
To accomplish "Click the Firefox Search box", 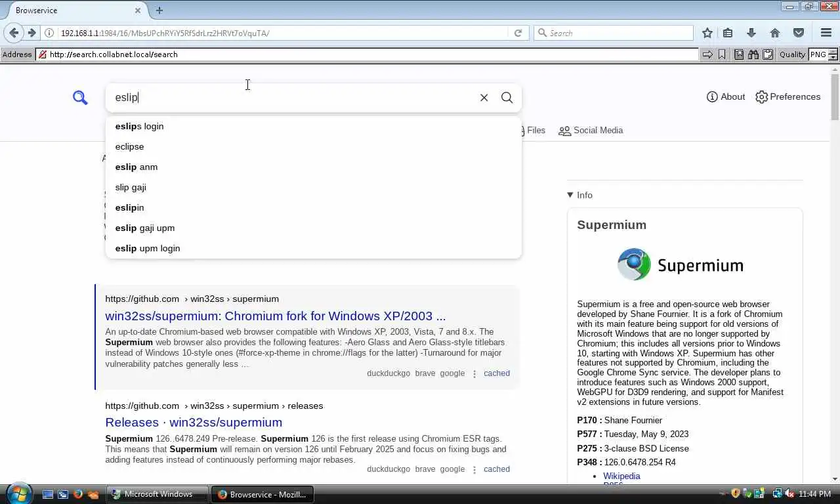I will point(614,33).
